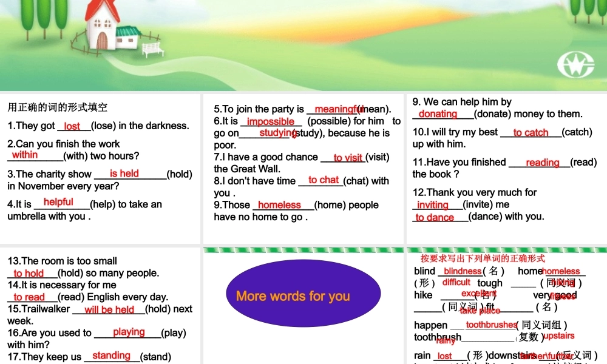The width and height of the screenshot is (607, 364).
Task: Open slide with 'They got lost' exercise
Action: 100,169
